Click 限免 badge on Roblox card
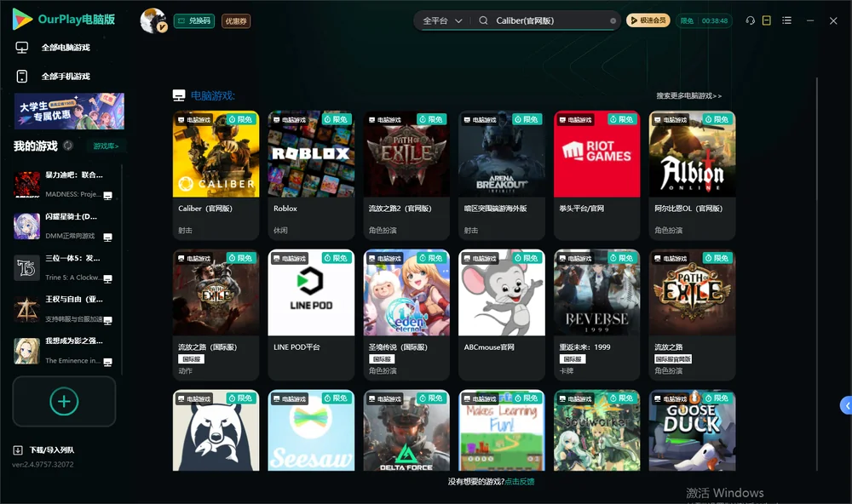This screenshot has height=504, width=852. pos(337,119)
